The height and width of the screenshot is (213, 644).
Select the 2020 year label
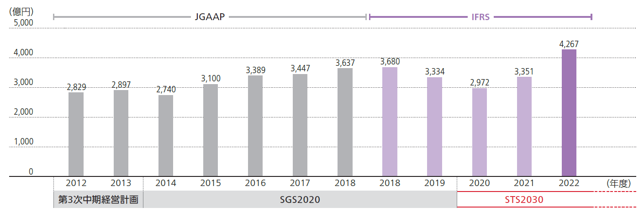[x=479, y=183]
